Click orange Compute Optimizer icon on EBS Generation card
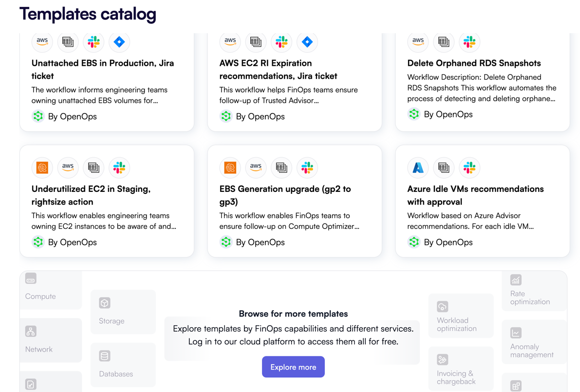The width and height of the screenshot is (580, 392). point(230,168)
